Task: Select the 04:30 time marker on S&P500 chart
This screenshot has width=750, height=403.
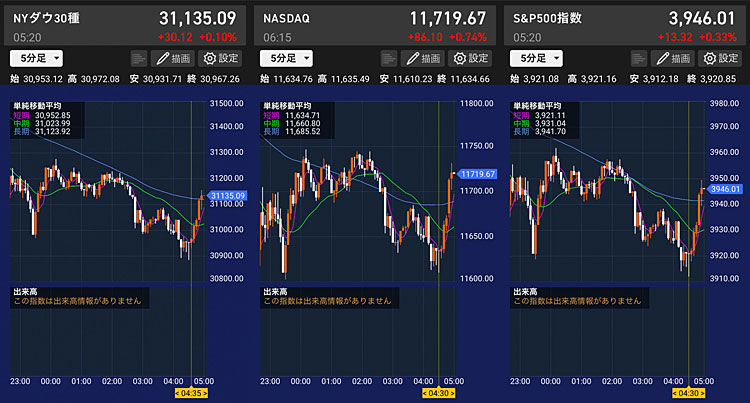Action: [x=688, y=393]
